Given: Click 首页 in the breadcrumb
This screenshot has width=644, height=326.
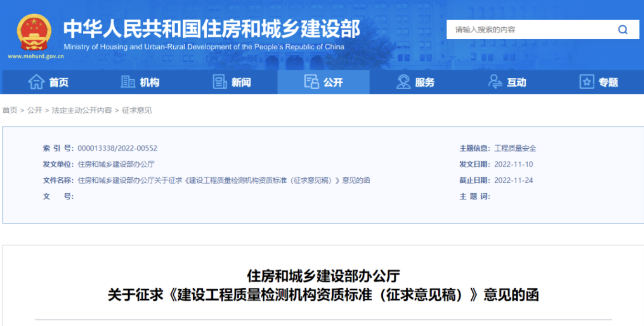Looking at the screenshot, I should [x=10, y=110].
